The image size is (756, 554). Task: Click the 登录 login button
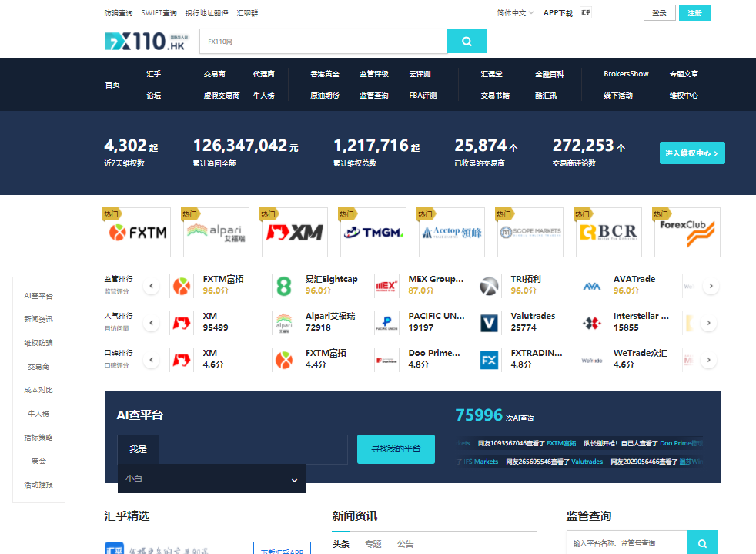coord(660,13)
